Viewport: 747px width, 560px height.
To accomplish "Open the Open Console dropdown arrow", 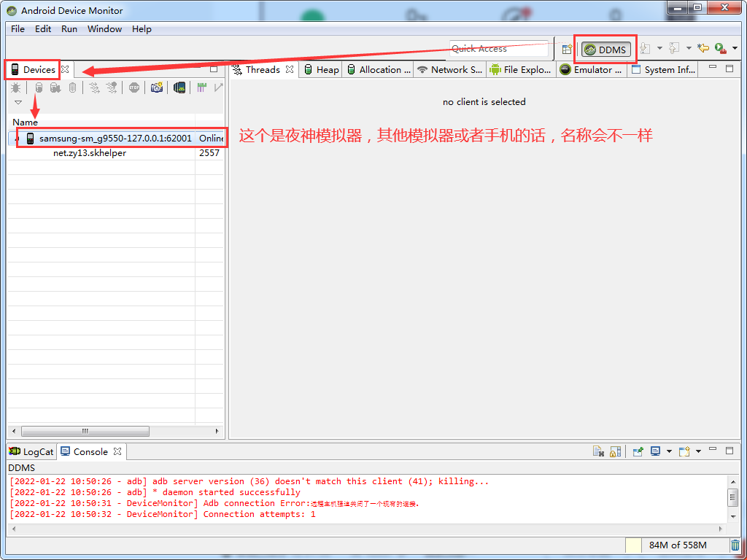I will 698,451.
